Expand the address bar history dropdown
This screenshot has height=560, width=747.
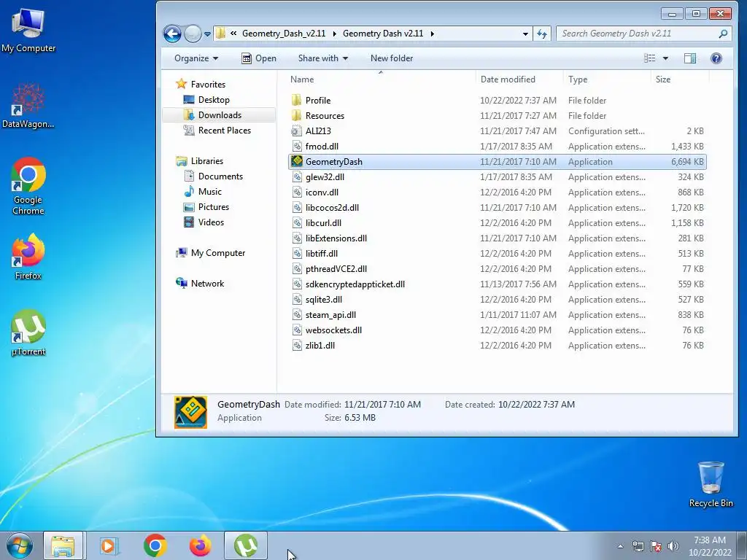(x=525, y=34)
